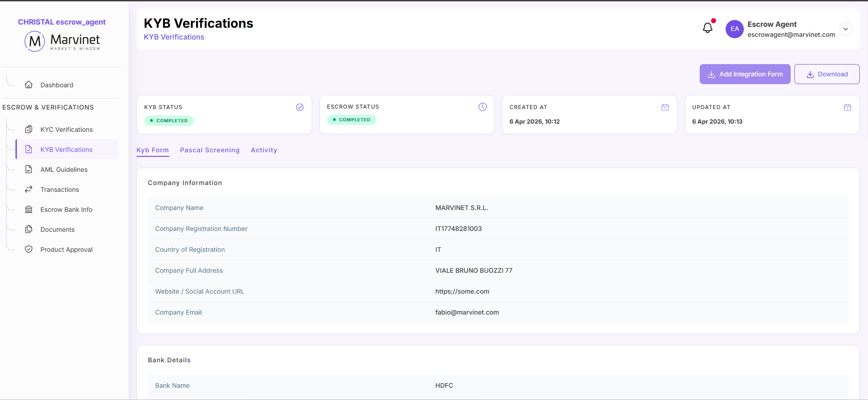
Task: Select the Kyb Form tab
Action: coord(152,150)
